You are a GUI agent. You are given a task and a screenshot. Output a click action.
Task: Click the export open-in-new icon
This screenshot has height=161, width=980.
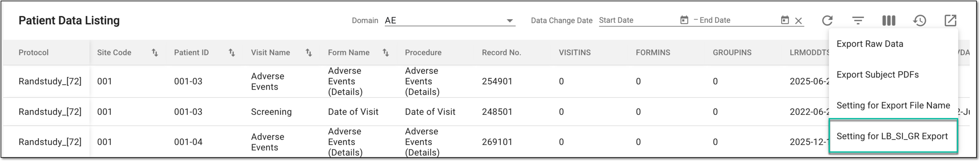pyautogui.click(x=951, y=20)
